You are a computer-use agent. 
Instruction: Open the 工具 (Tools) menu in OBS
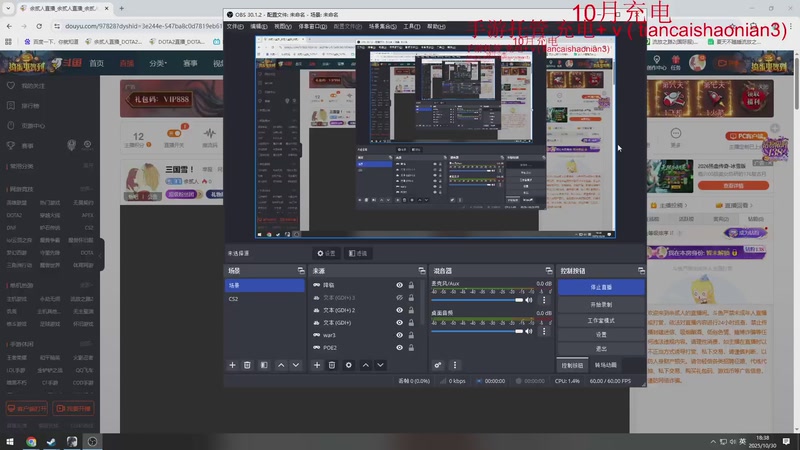pos(412,27)
